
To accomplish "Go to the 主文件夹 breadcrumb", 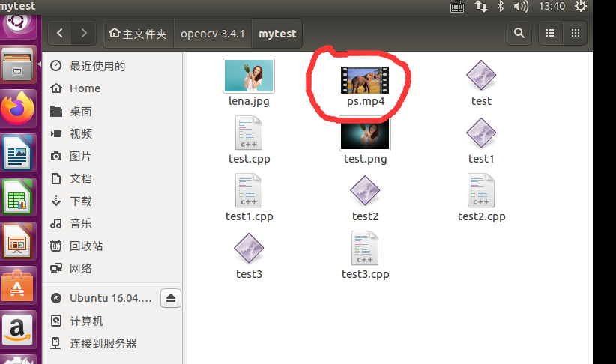I will pyautogui.click(x=139, y=34).
